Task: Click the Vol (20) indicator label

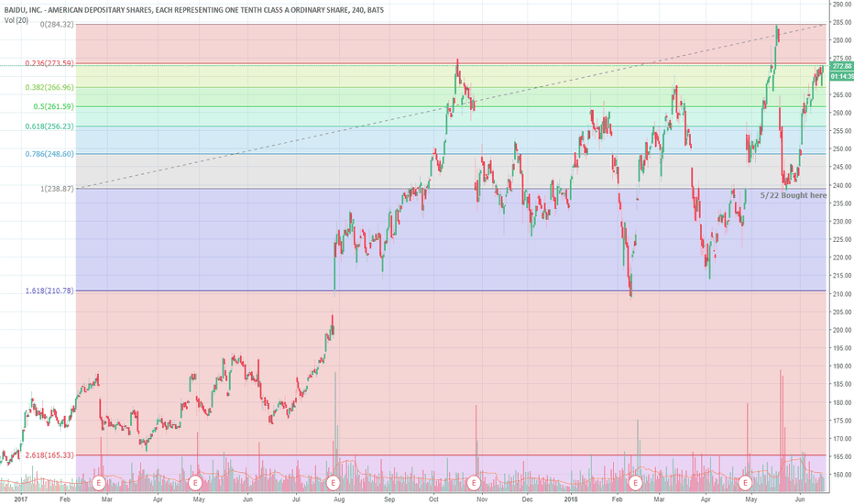Action: 16,20
